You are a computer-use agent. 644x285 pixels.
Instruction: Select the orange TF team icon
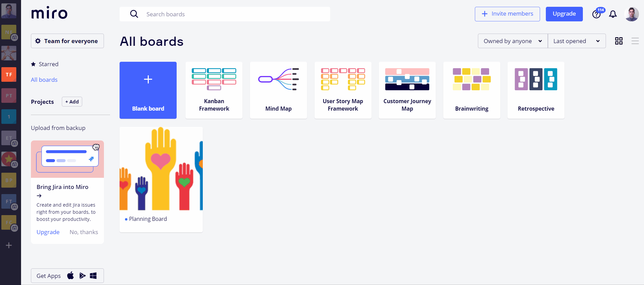[9, 75]
